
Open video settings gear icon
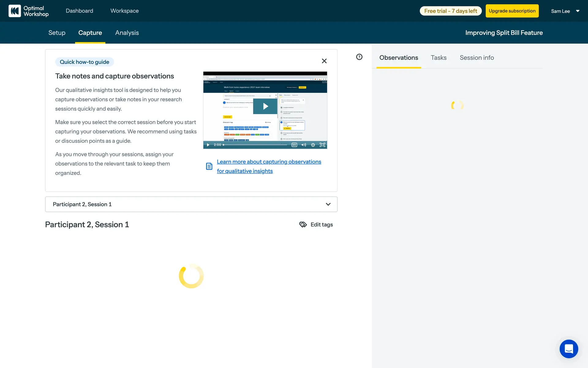point(313,145)
